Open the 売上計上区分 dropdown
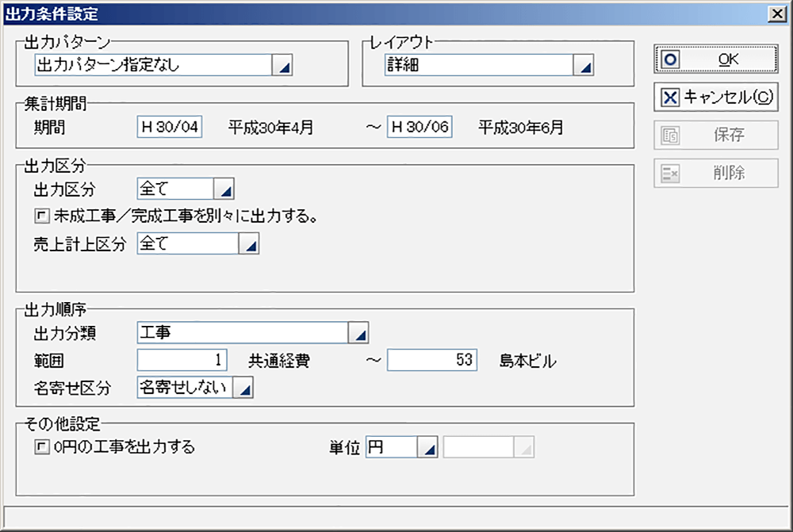The height and width of the screenshot is (532, 793). [250, 243]
